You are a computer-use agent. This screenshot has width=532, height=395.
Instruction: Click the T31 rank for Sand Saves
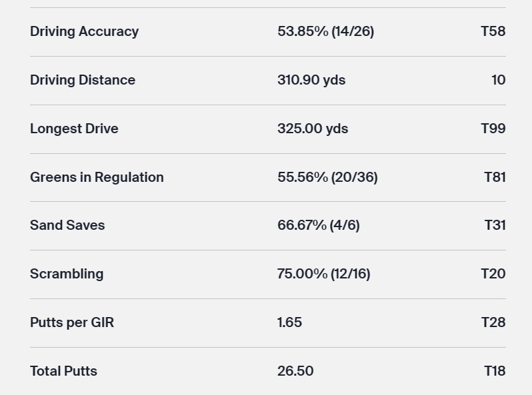[495, 225]
